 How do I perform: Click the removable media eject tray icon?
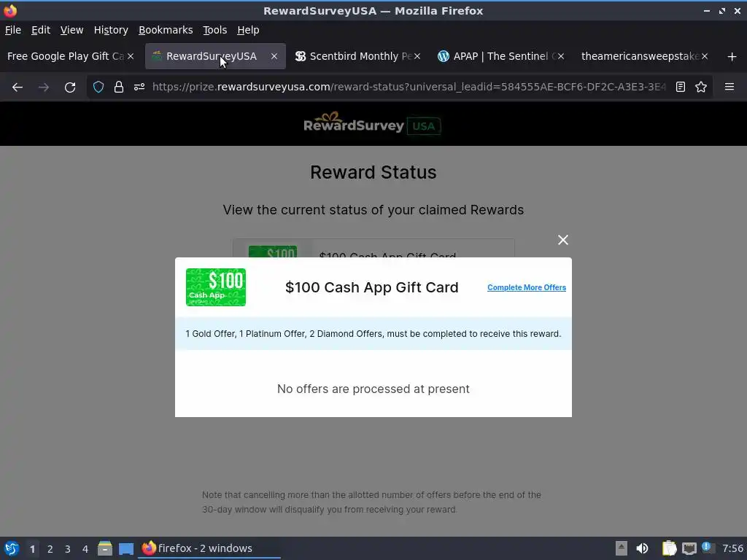622,548
